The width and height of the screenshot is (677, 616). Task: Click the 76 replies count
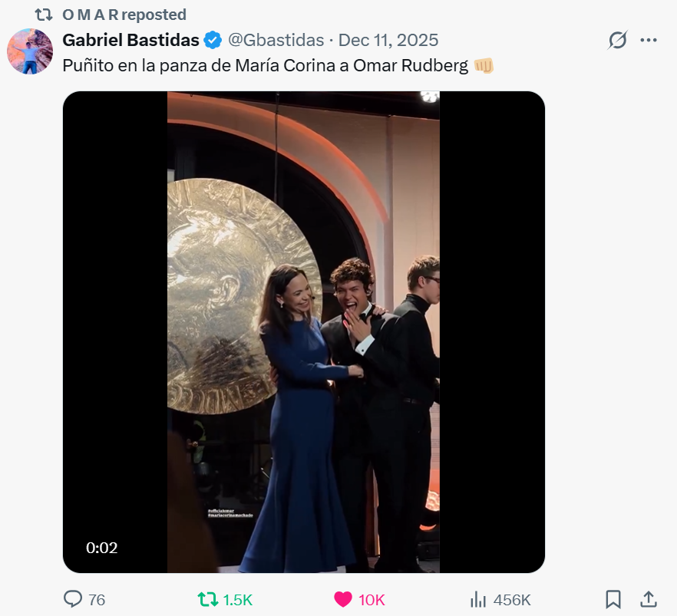[97, 600]
